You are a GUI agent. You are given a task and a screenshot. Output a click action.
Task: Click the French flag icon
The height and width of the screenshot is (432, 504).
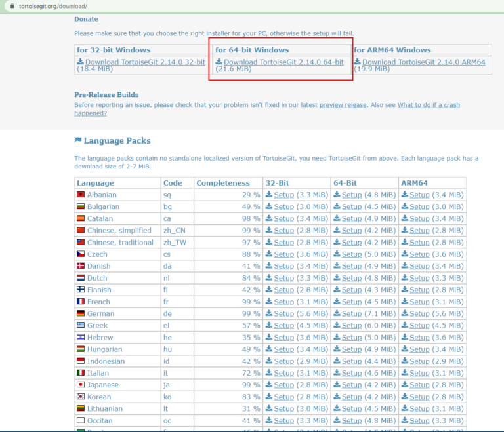pos(81,302)
